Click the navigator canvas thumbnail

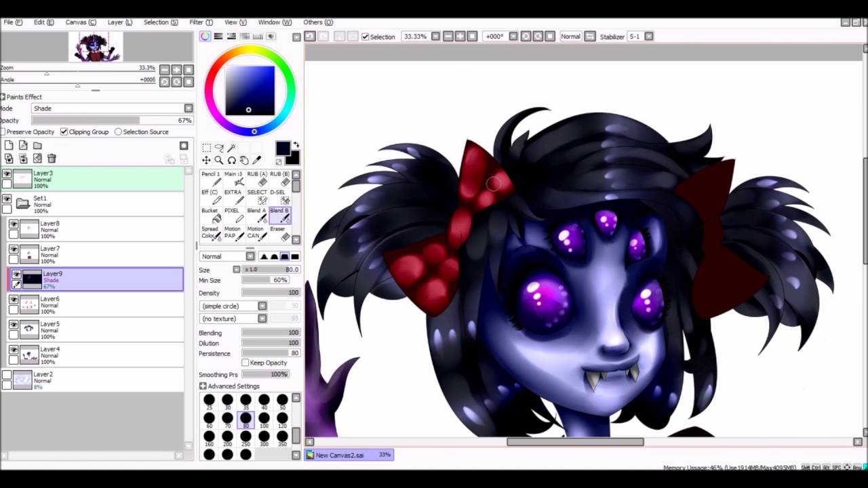coord(96,47)
